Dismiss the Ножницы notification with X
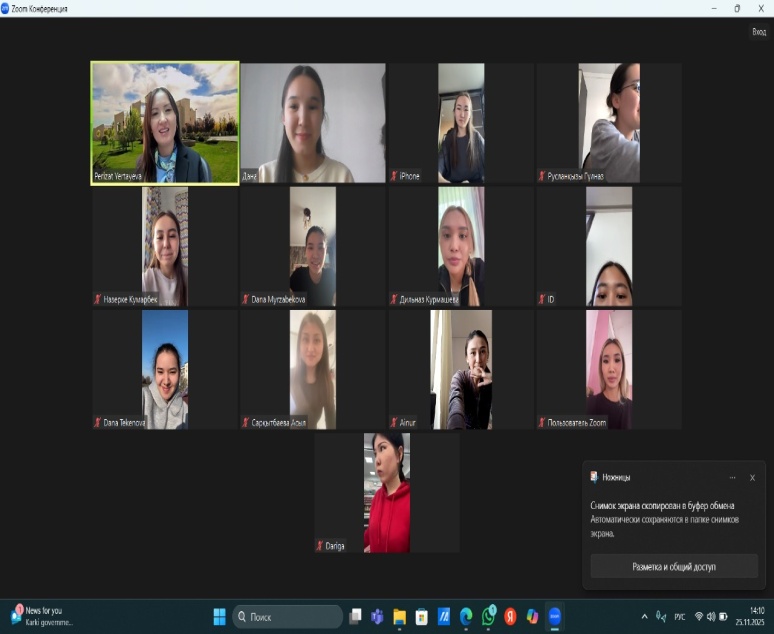The image size is (774, 634). pyautogui.click(x=752, y=477)
